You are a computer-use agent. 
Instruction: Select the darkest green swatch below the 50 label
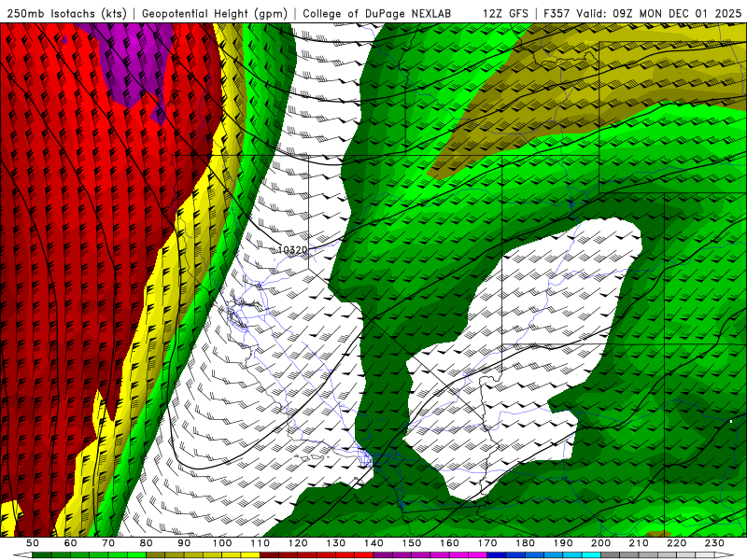(x=42, y=555)
